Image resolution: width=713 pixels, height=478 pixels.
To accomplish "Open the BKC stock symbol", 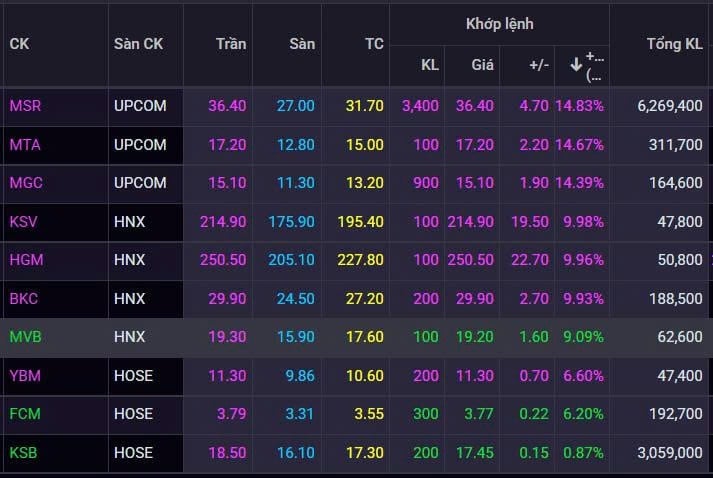I will pyautogui.click(x=25, y=298).
